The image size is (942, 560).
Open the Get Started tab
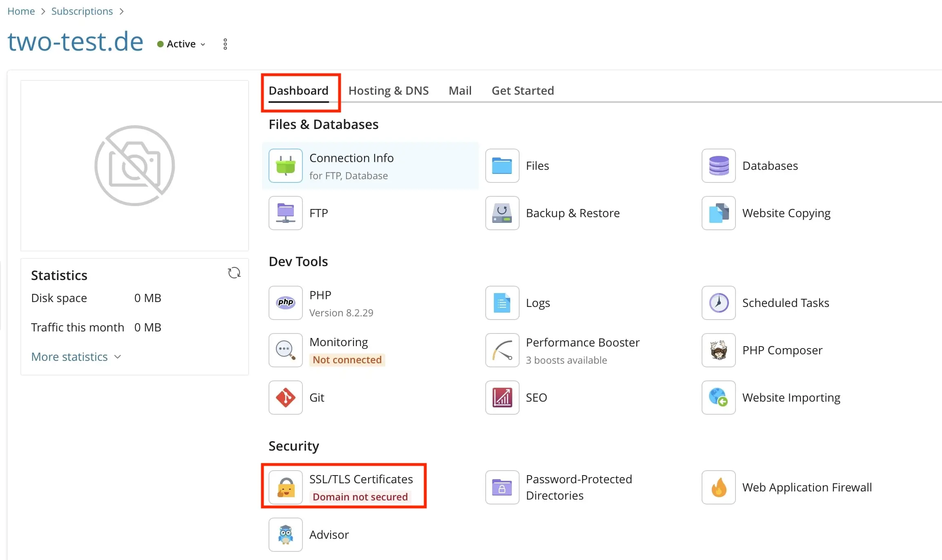522,91
